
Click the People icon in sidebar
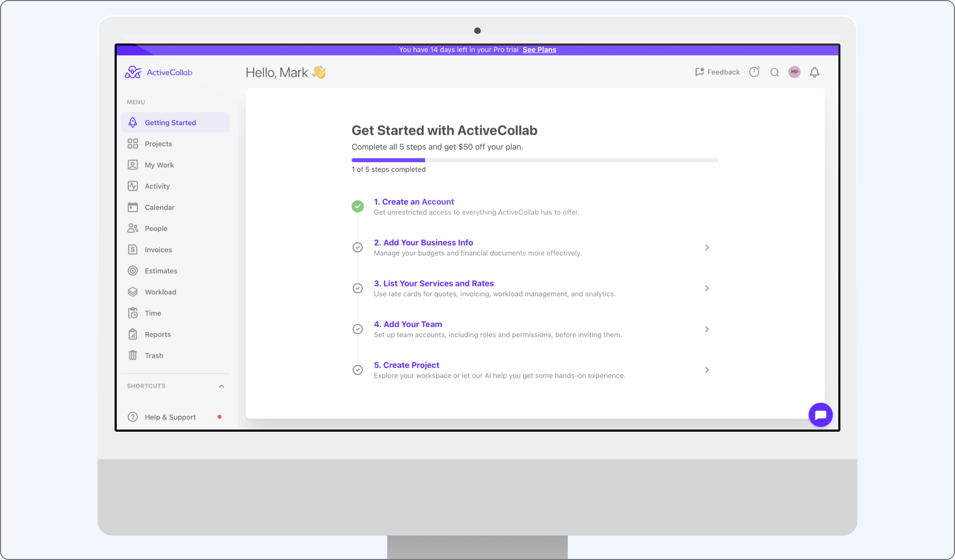(x=133, y=229)
